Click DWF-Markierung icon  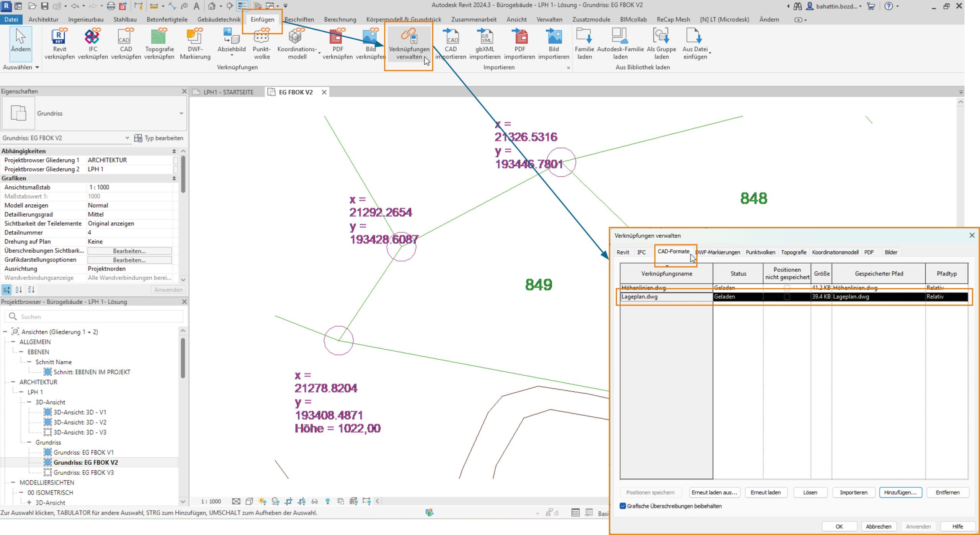(195, 37)
